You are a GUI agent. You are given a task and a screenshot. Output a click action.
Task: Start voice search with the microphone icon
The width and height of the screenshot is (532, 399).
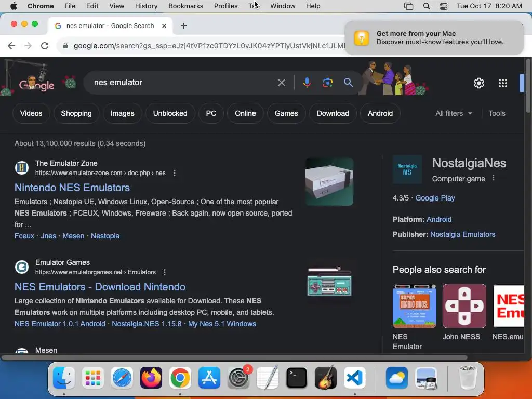pos(307,83)
